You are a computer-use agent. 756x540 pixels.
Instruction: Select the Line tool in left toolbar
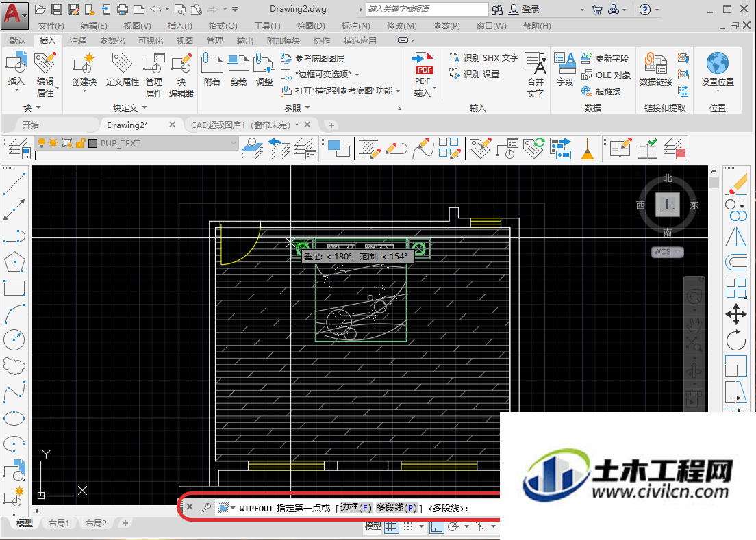tap(14, 184)
